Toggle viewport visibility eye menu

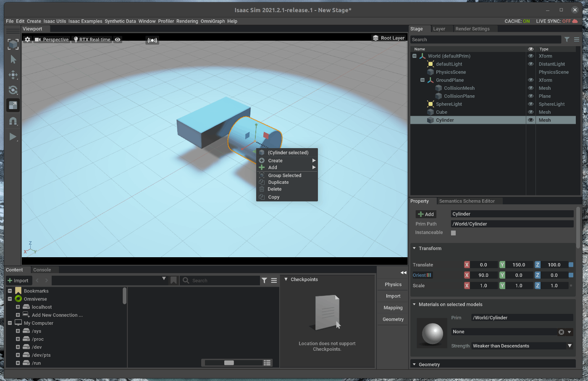point(118,39)
